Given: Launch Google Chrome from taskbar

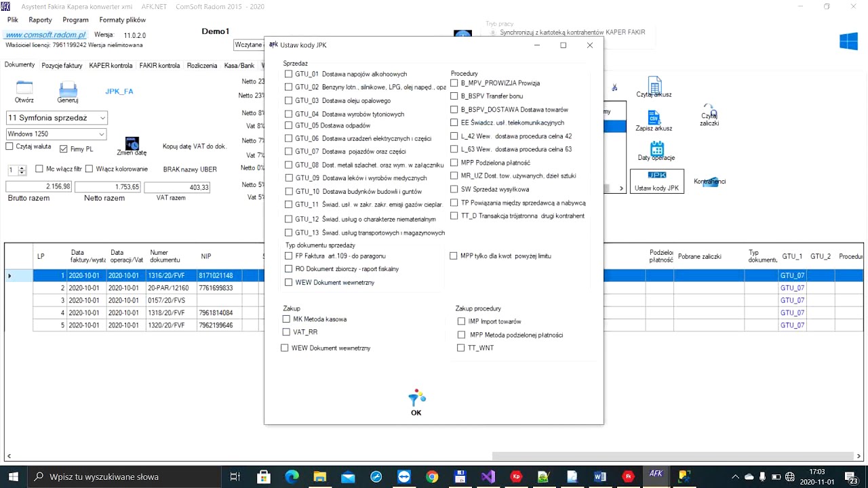Looking at the screenshot, I should point(432,476).
